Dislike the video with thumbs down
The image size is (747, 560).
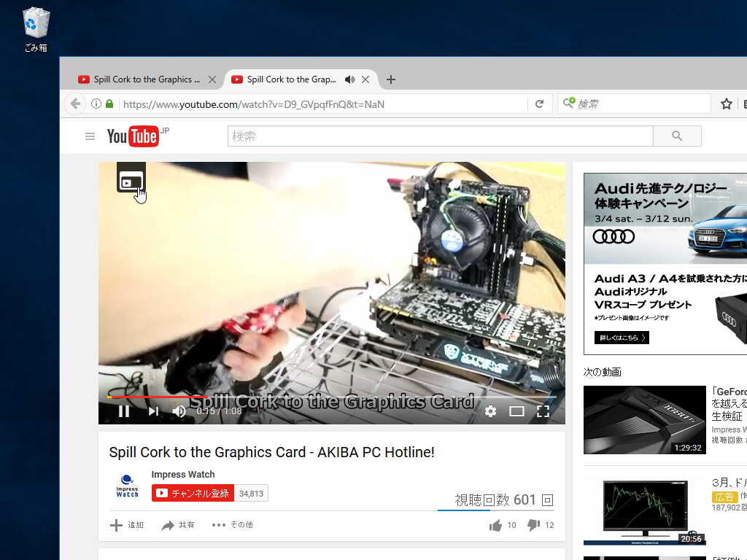click(533, 525)
